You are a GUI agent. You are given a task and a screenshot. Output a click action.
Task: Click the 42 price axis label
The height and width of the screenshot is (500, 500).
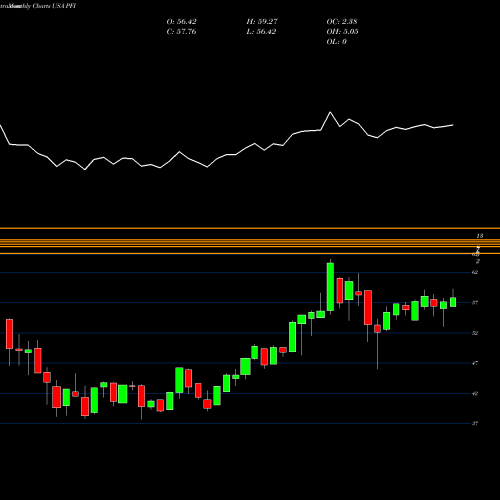tap(475, 393)
